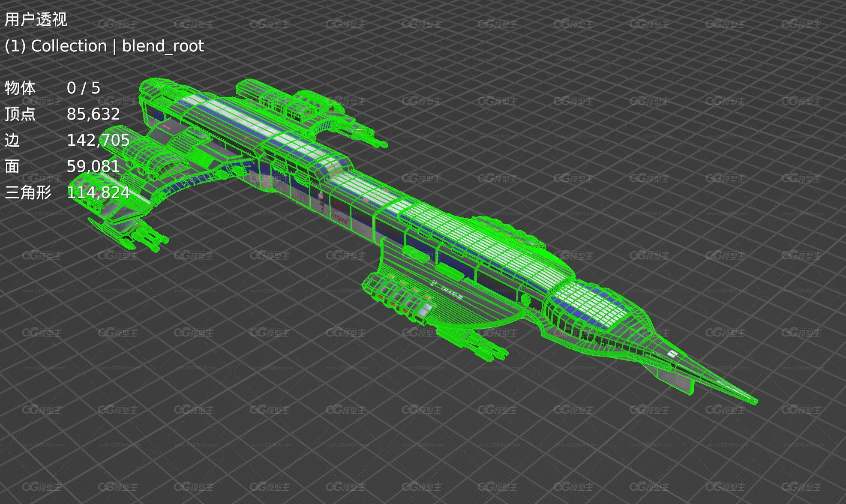Click the '三角形' statistics label

click(x=28, y=192)
